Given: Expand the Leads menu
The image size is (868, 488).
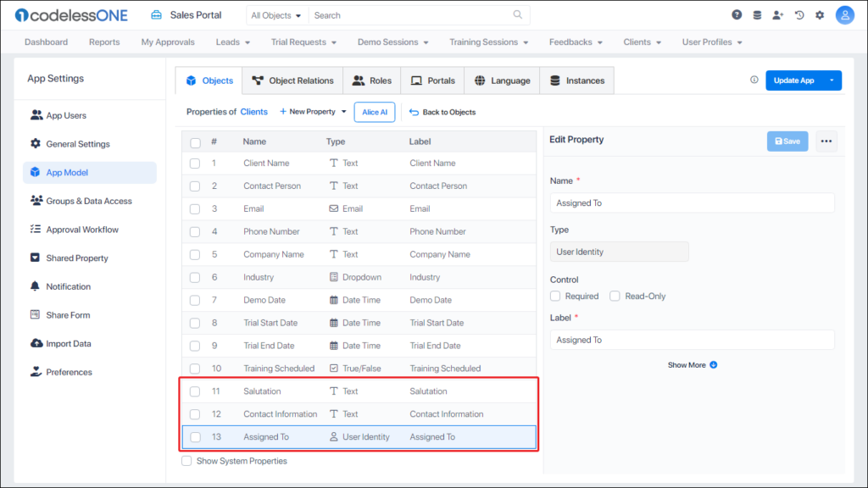Looking at the screenshot, I should (x=232, y=42).
